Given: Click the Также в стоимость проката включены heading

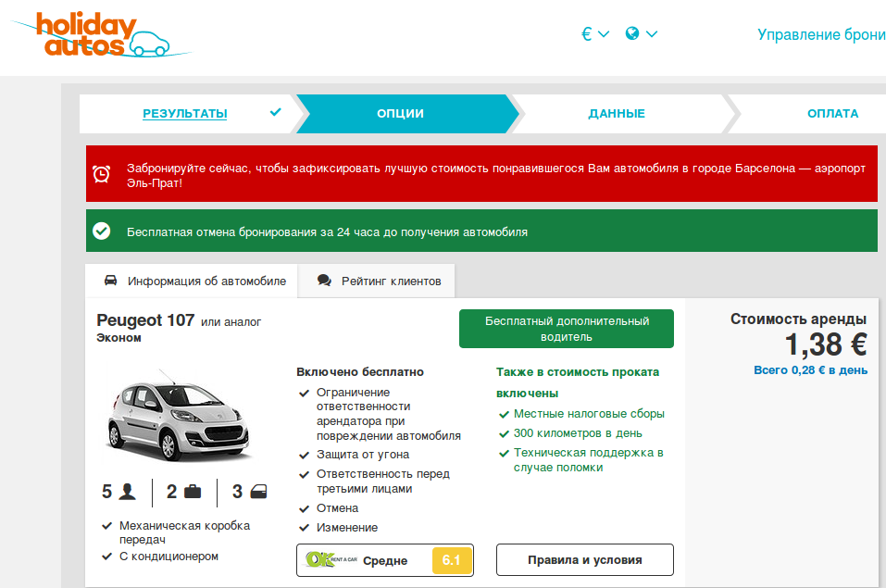Looking at the screenshot, I should pyautogui.click(x=578, y=382).
